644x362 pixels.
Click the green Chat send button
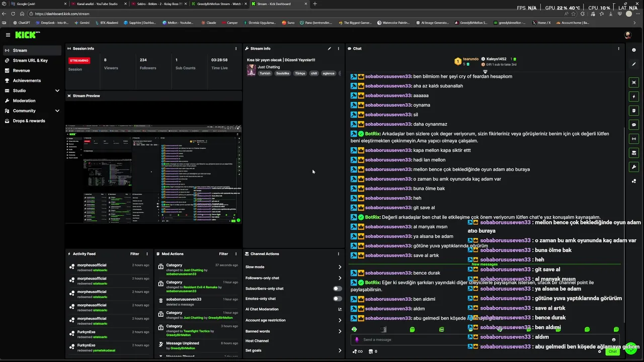coord(612,351)
